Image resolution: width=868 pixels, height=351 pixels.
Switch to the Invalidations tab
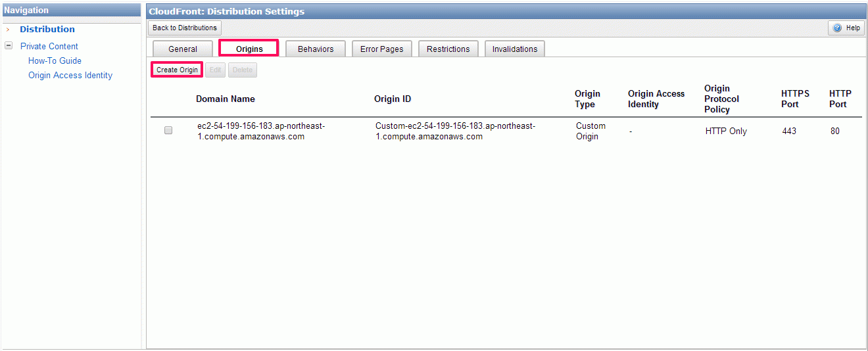[515, 49]
